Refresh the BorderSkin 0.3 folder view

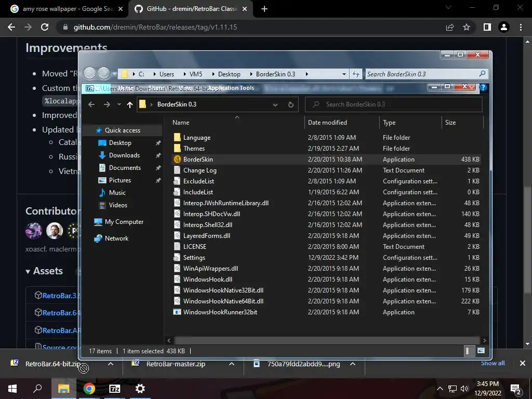coord(291,104)
